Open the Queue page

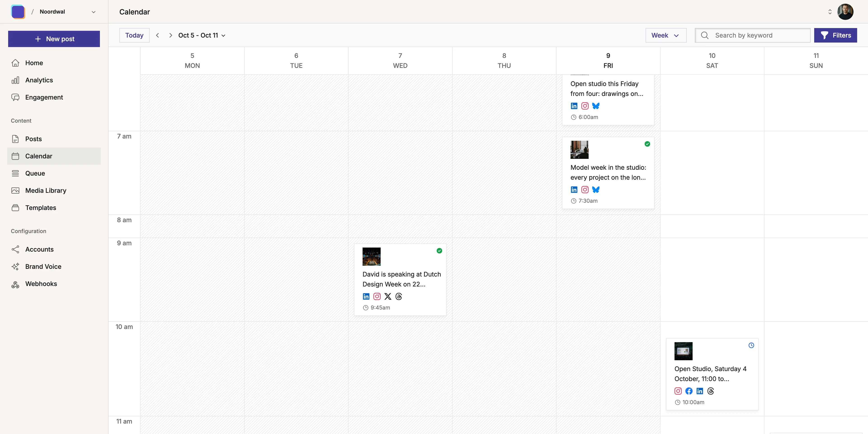pyautogui.click(x=54, y=173)
